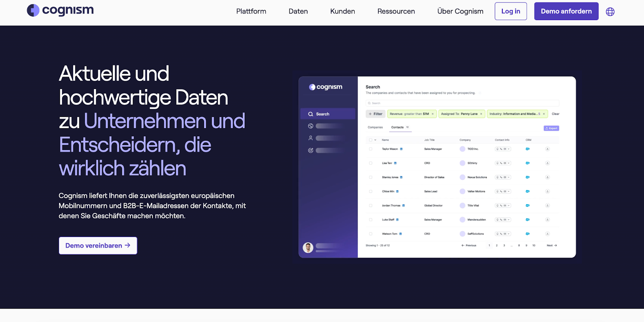Remove the Revenue greater than $1M filter
This screenshot has width=644, height=322.
pyautogui.click(x=433, y=114)
